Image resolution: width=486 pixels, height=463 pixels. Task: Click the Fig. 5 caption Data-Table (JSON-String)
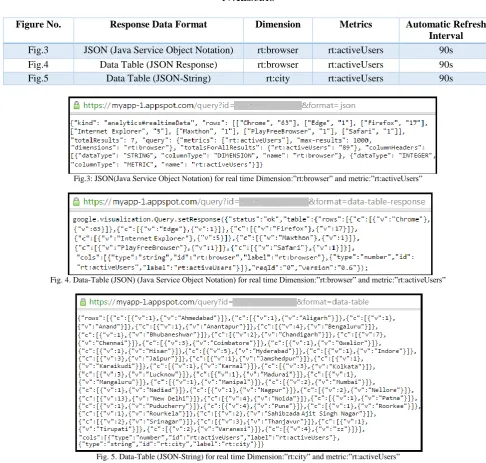(x=248, y=457)
